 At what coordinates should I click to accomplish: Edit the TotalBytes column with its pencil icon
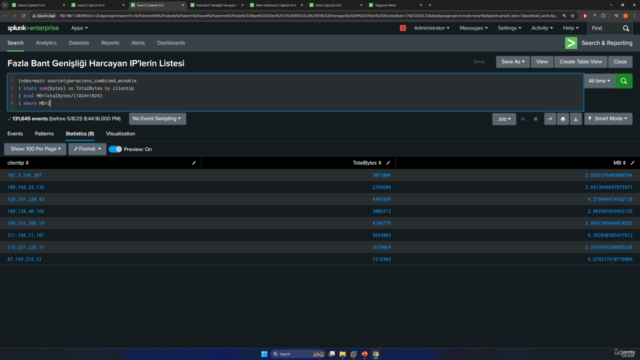[x=388, y=163]
